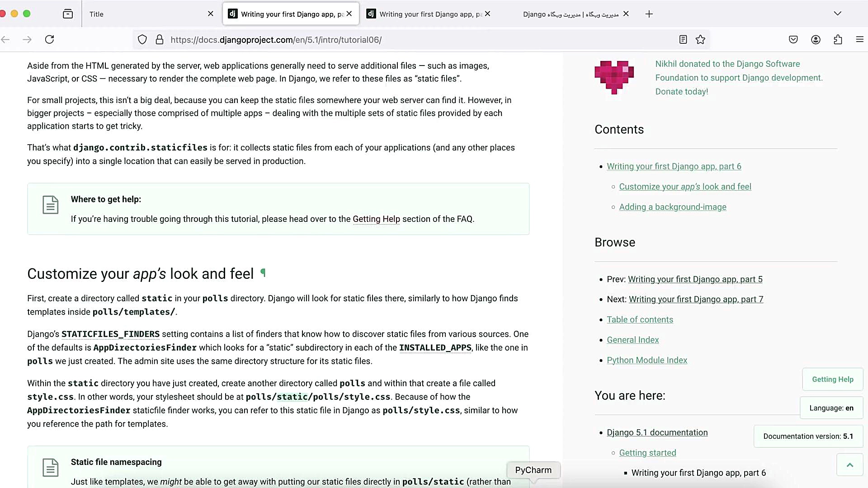Close the second Django app tab
The width and height of the screenshot is (868, 488).
coord(488,14)
